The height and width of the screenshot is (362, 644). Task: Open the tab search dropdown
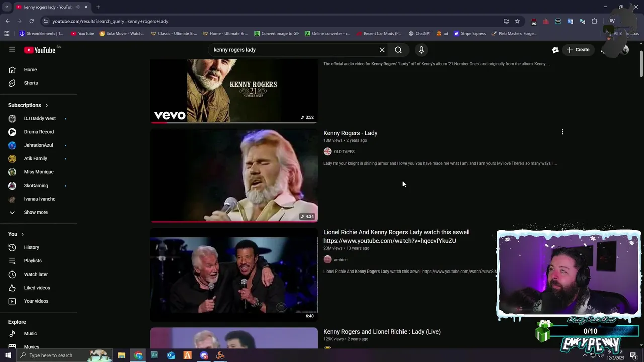coord(7,7)
